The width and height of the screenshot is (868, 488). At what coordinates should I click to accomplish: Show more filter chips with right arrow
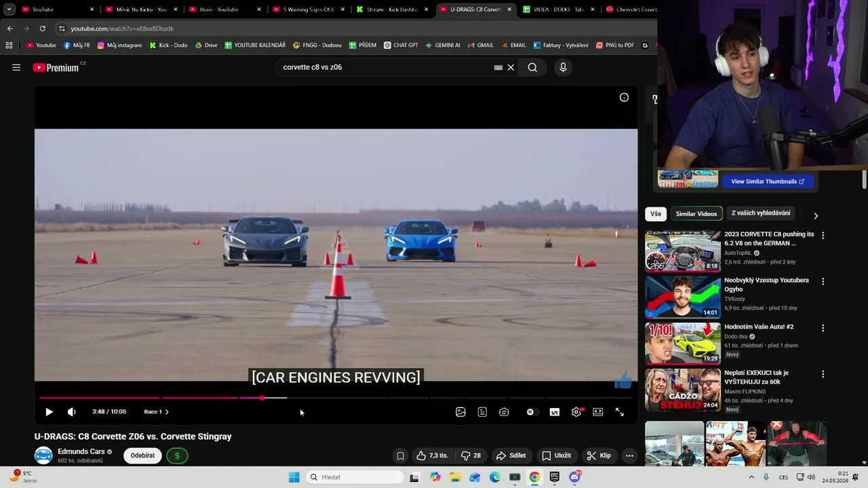point(816,216)
